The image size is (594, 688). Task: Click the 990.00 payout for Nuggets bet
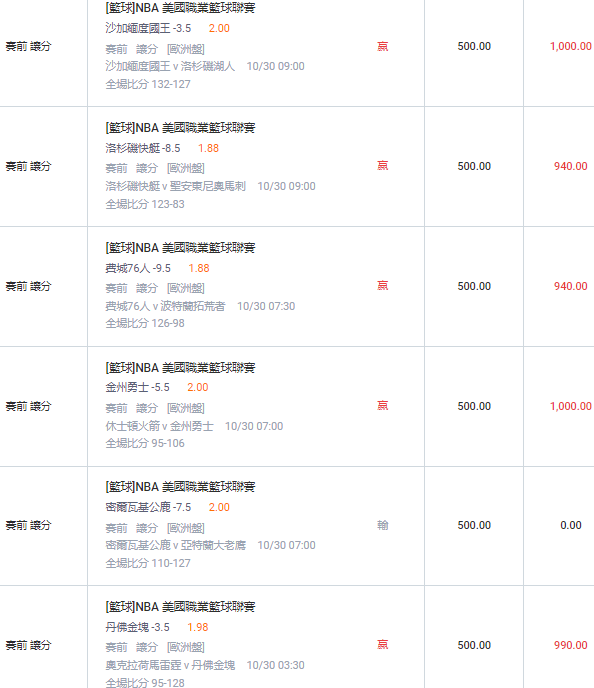[571, 645]
